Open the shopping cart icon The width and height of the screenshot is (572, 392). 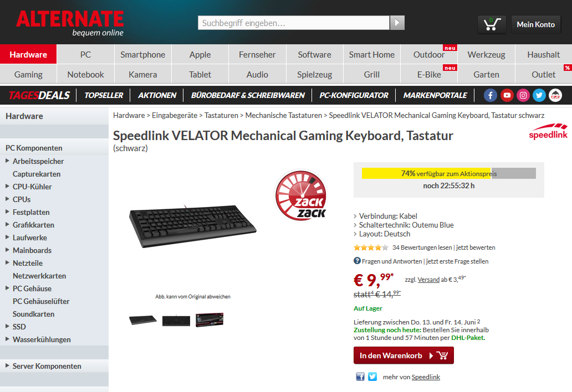[x=492, y=24]
